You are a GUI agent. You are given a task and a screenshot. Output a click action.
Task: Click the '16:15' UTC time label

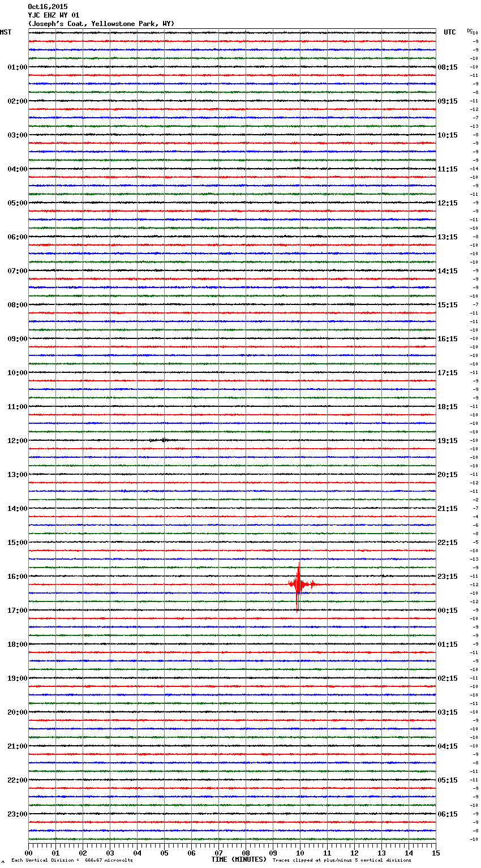click(448, 339)
